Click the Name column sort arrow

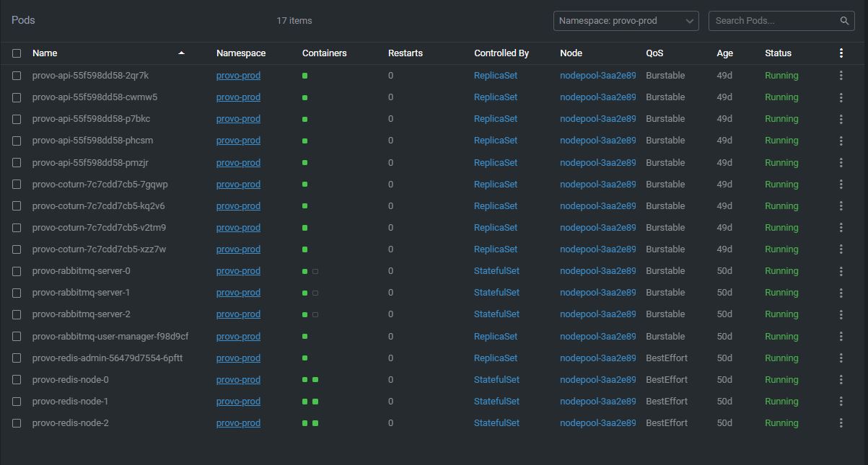[181, 53]
